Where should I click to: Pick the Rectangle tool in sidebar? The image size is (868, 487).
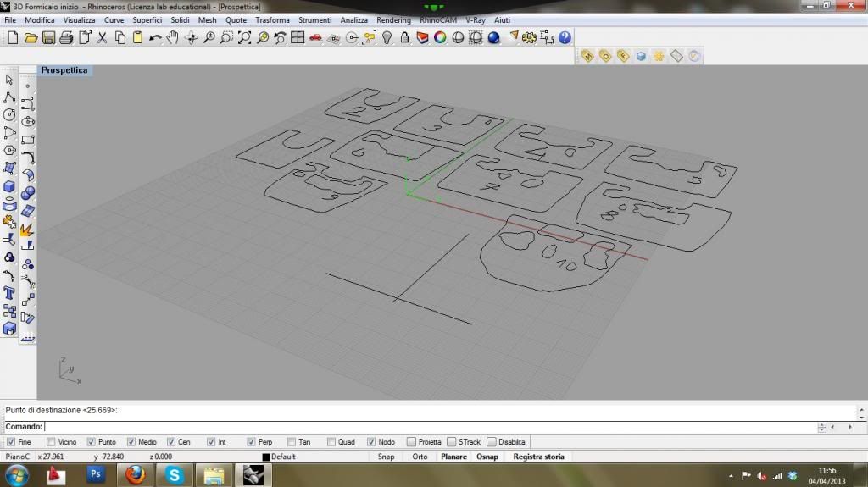[x=28, y=140]
